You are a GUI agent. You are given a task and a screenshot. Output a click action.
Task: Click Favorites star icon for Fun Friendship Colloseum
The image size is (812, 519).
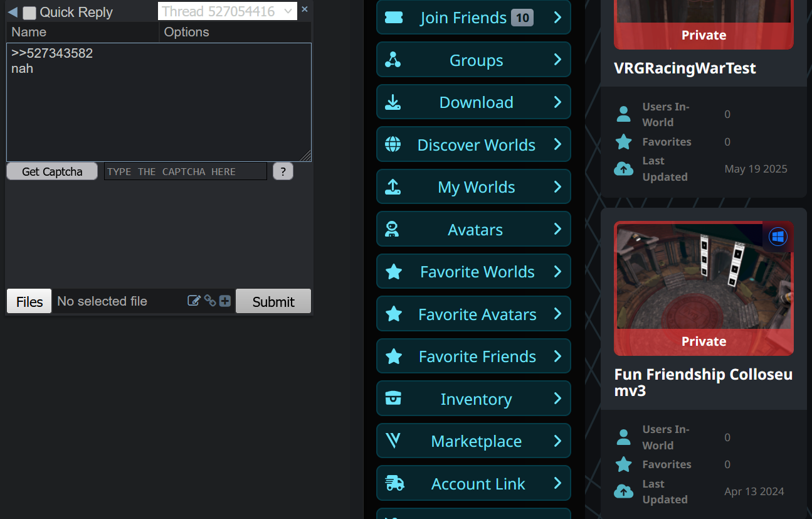tap(623, 464)
